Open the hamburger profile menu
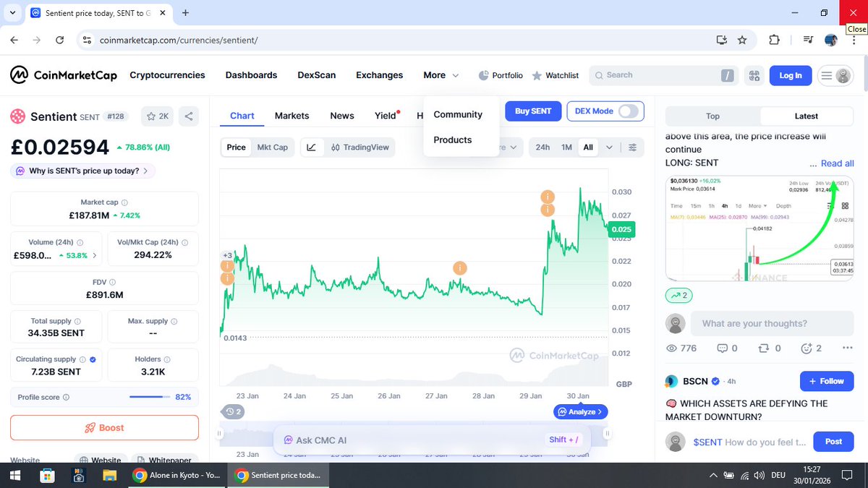Screen dimensions: 868x488 coord(835,75)
